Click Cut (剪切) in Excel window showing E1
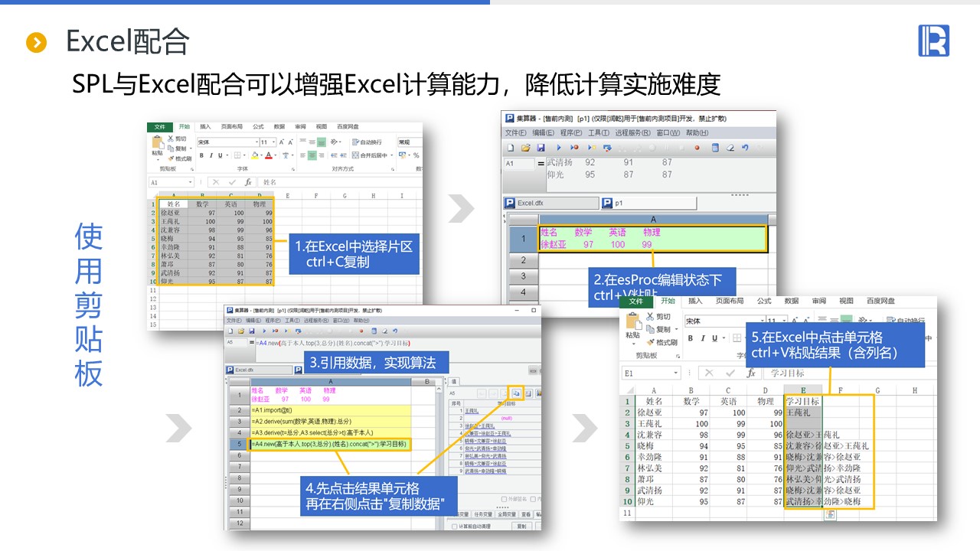This screenshot has width=980, height=551. [658, 316]
